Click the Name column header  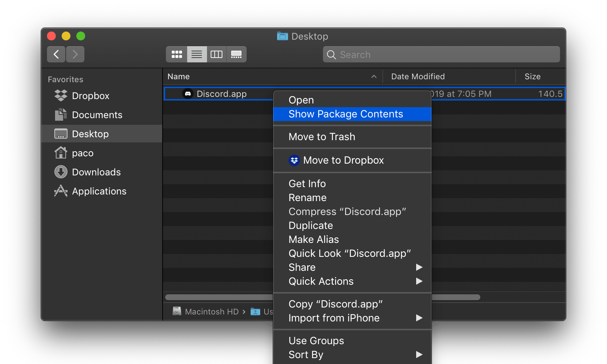(273, 76)
